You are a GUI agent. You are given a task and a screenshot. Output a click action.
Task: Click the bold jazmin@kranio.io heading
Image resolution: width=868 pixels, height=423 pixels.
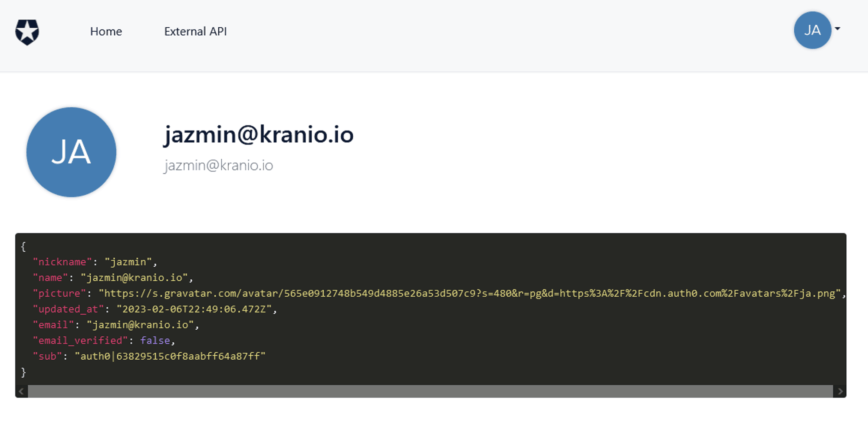(x=259, y=134)
